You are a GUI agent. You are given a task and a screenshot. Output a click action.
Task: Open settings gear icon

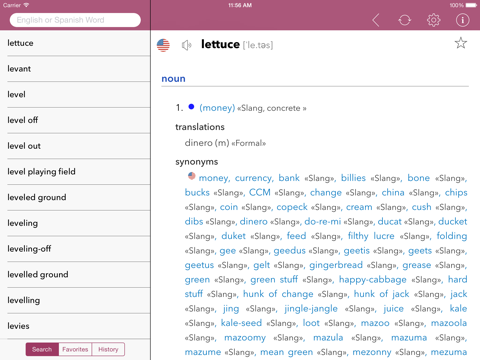(x=433, y=20)
